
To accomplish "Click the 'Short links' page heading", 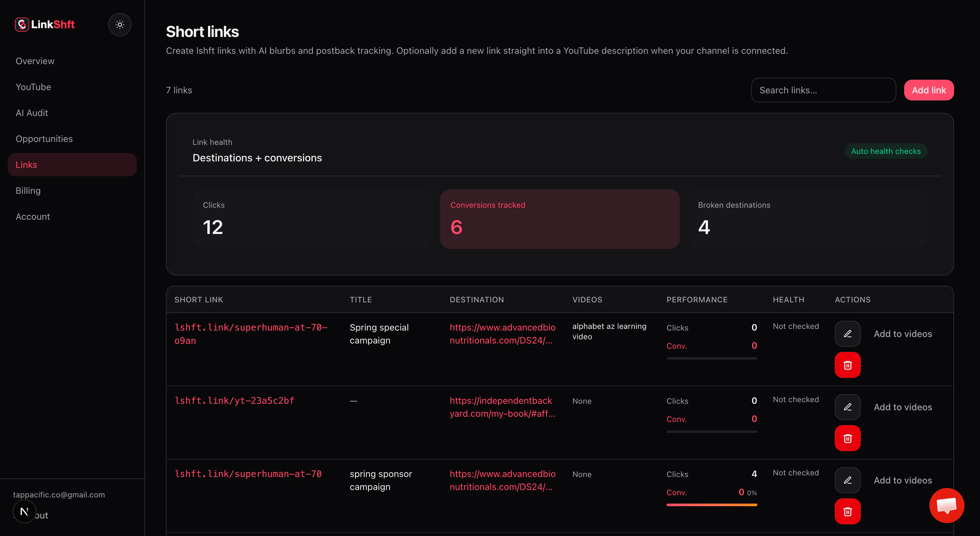I will [203, 31].
